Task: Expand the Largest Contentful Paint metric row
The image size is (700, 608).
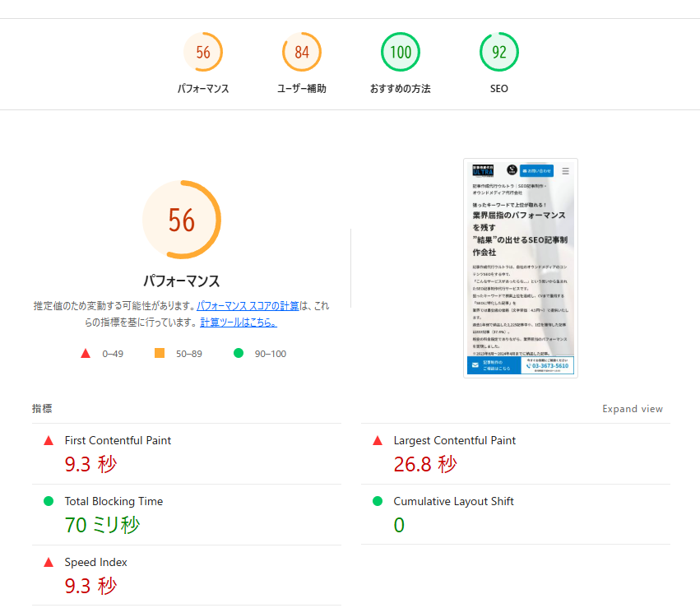Action: point(454,441)
